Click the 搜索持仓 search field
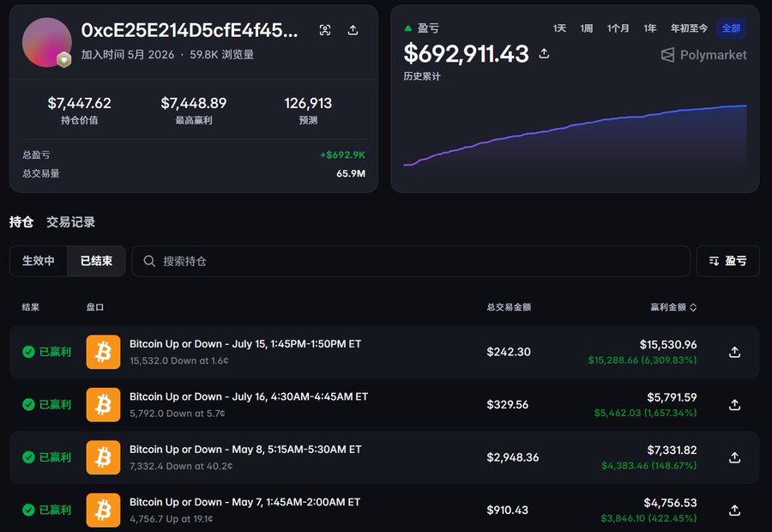 (411, 261)
